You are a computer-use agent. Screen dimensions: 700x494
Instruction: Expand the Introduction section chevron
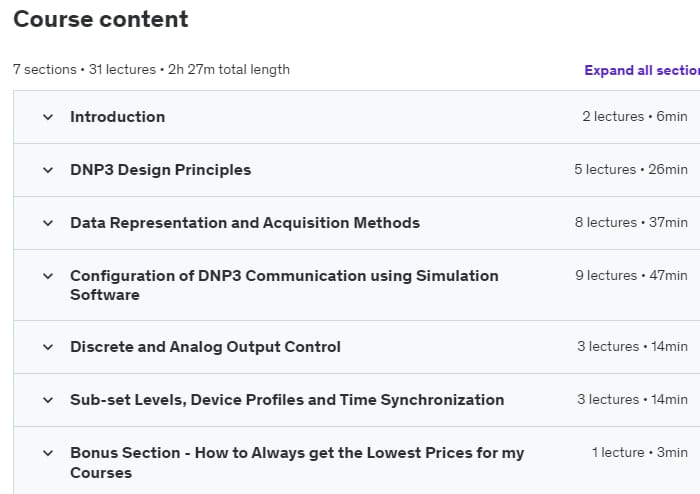(x=48, y=117)
